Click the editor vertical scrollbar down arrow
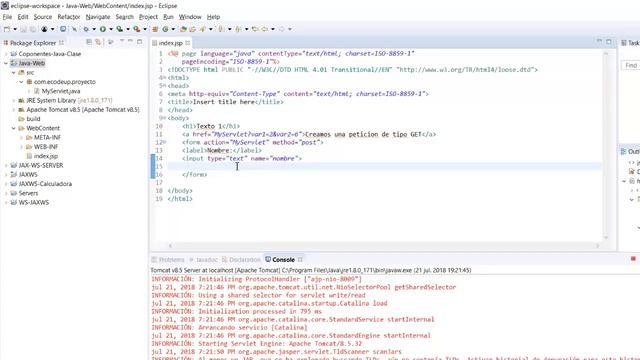Image resolution: width=640 pixels, height=360 pixels. (x=606, y=238)
